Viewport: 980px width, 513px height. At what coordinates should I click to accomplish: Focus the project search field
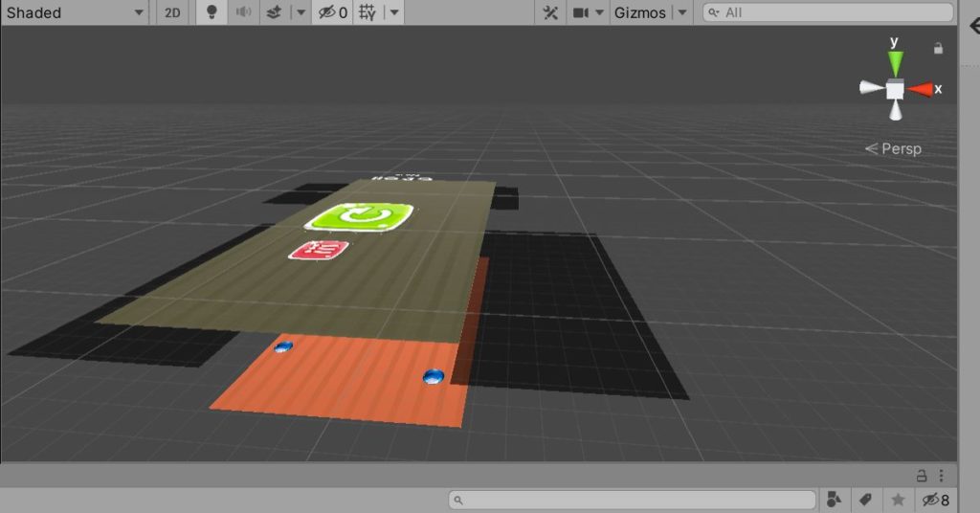632,500
